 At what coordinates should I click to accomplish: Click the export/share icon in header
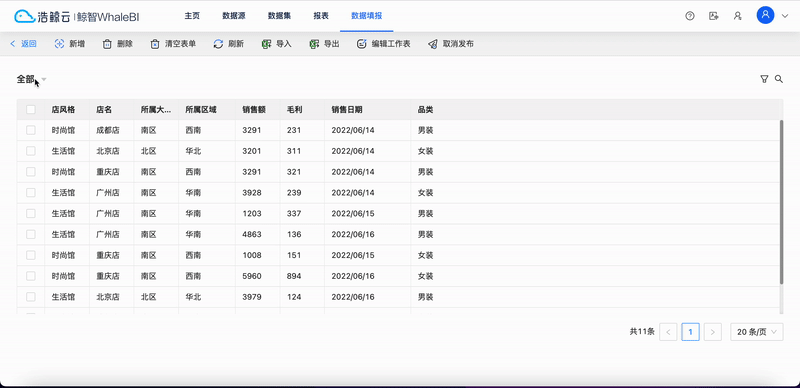click(x=714, y=16)
